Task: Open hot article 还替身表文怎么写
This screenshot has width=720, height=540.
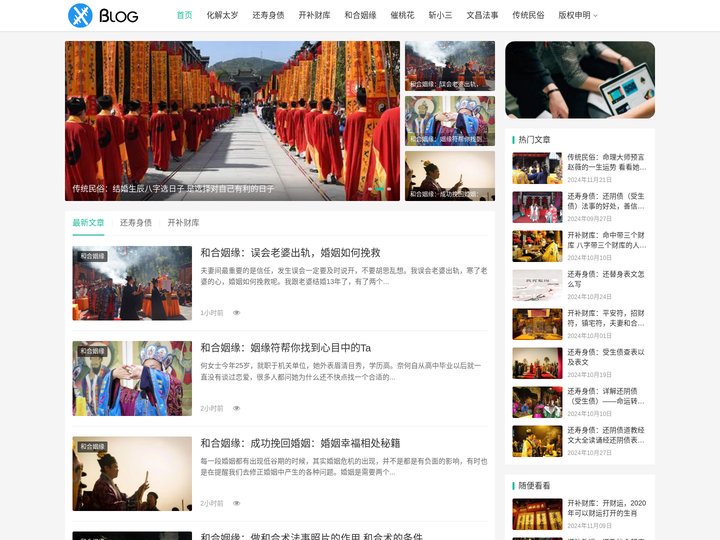Action: (x=607, y=279)
